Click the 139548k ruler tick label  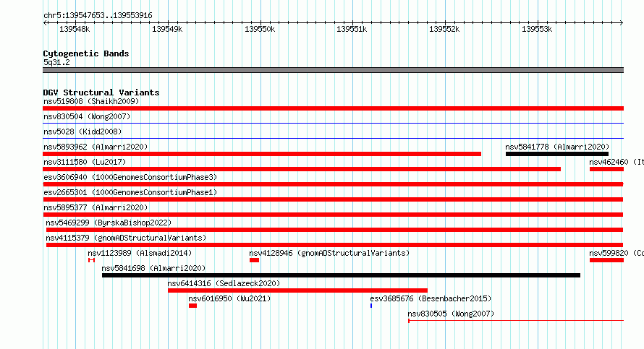pyautogui.click(x=75, y=29)
